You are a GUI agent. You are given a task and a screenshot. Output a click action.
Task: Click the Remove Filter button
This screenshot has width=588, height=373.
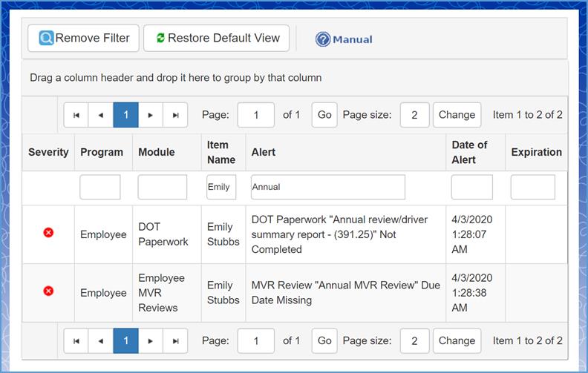click(83, 39)
